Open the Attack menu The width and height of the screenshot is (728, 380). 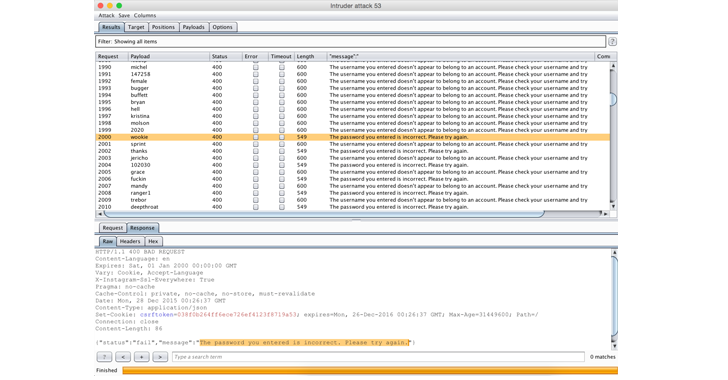106,15
